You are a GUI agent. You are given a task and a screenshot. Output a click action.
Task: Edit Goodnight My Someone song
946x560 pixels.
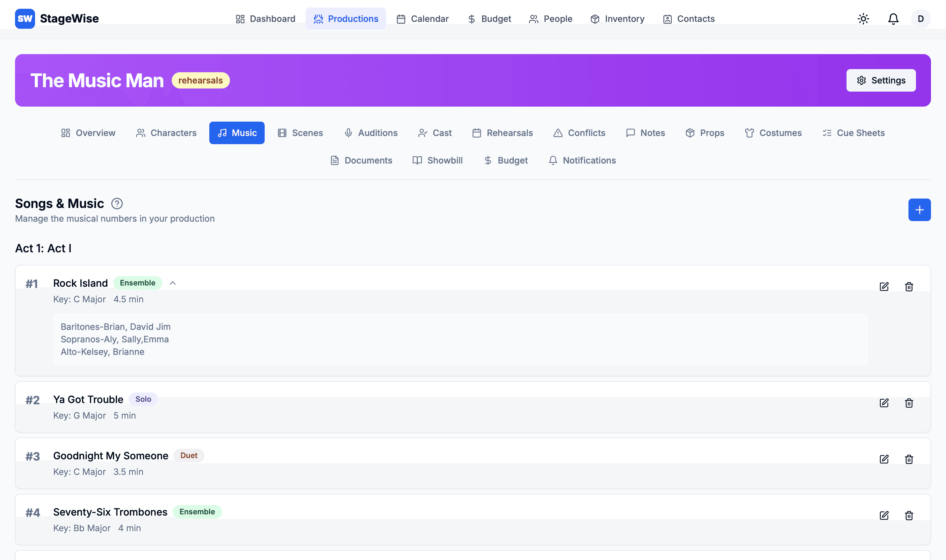(884, 459)
